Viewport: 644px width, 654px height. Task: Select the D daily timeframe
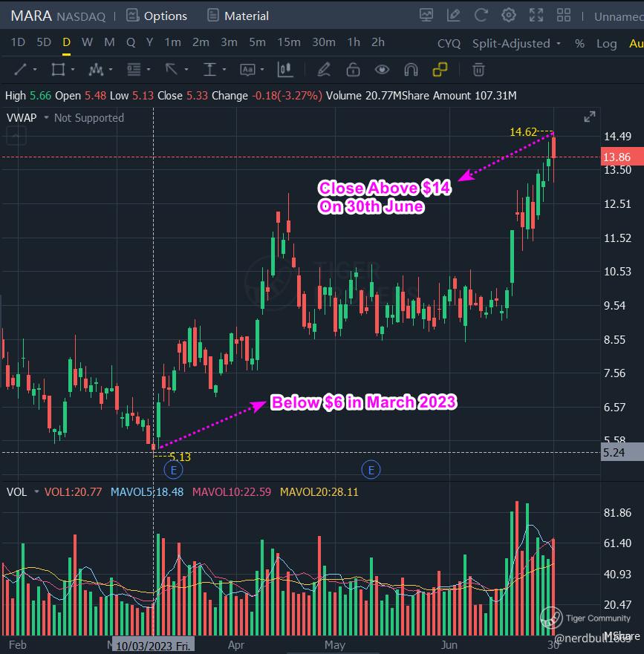(x=66, y=42)
